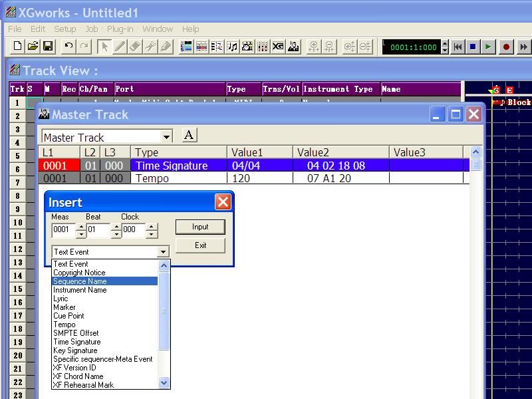
Task: Save the song with the floppy icon
Action: pos(48,46)
